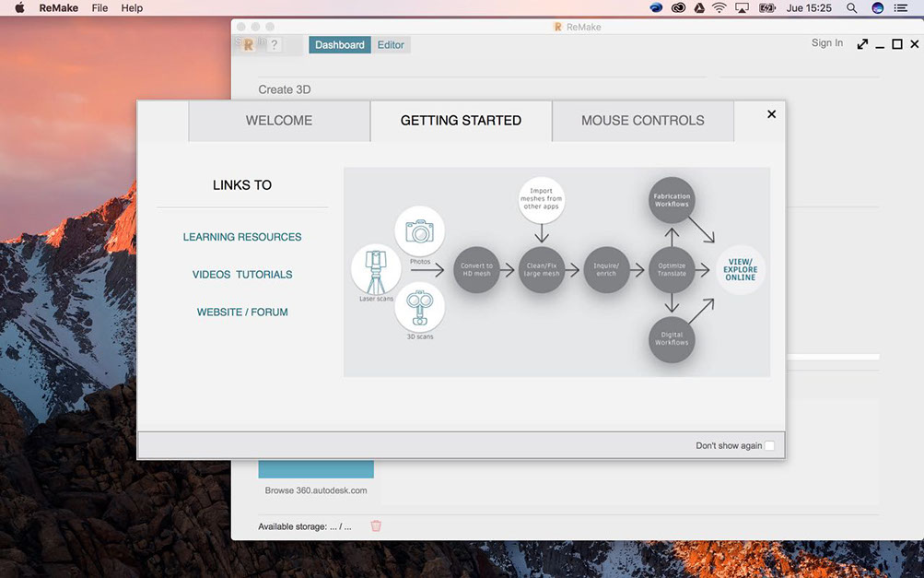Screen dimensions: 924x578
Task: Click the blue swirl icon in the menu bar
Action: coord(656,7)
